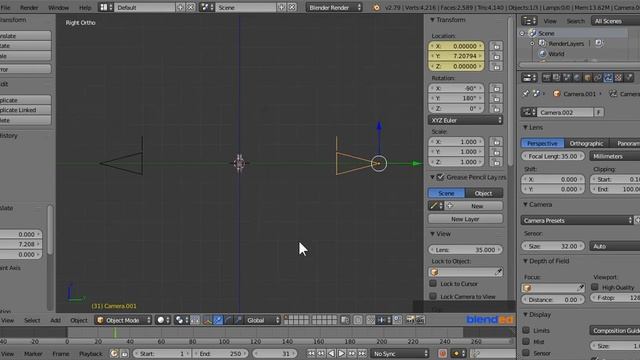Enable High Quality viewport checkbox
Viewport: 640px width, 360px height.
[x=595, y=287]
